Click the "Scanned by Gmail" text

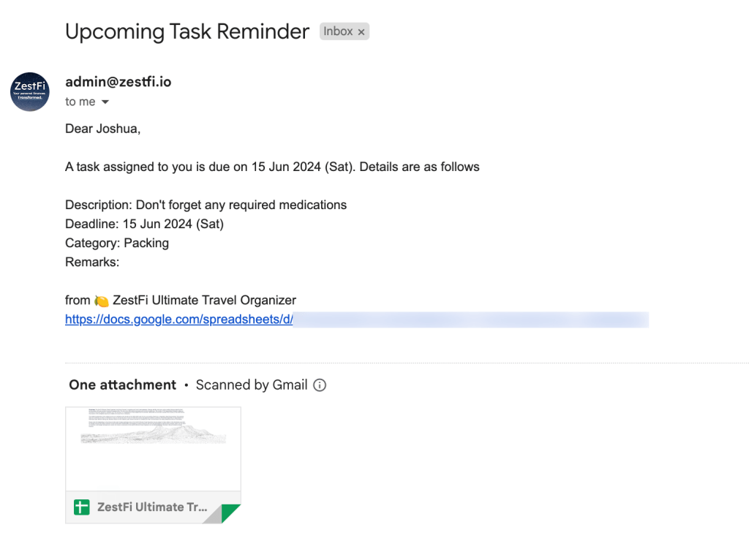251,385
